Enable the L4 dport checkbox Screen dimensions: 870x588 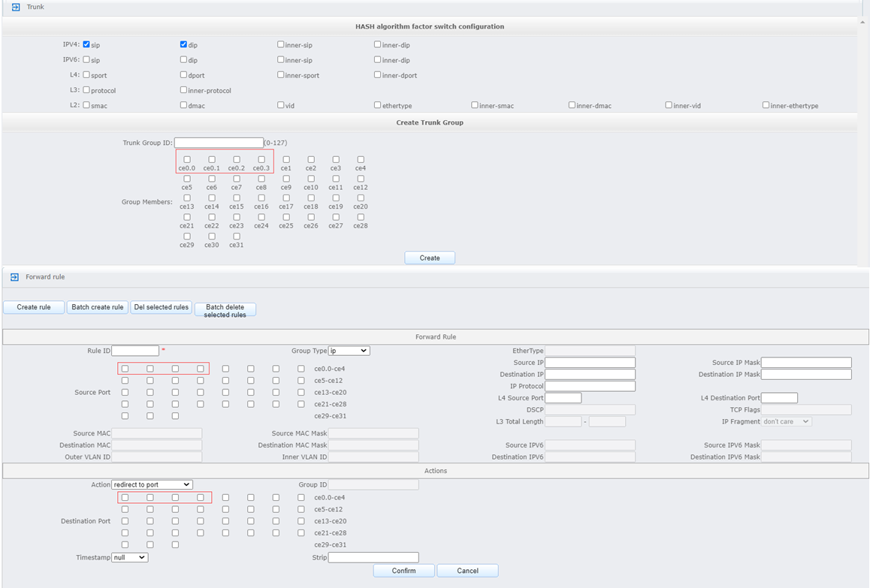click(x=183, y=75)
